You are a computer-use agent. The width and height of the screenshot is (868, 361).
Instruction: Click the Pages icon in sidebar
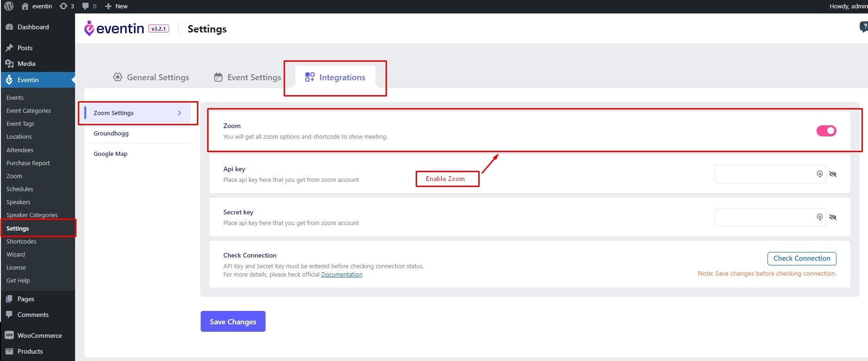(x=9, y=299)
